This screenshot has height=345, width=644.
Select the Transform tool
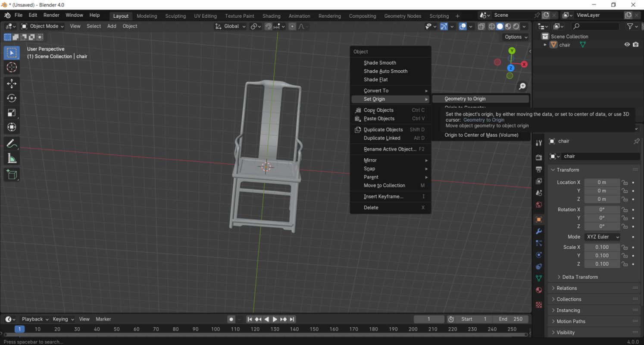(12, 127)
